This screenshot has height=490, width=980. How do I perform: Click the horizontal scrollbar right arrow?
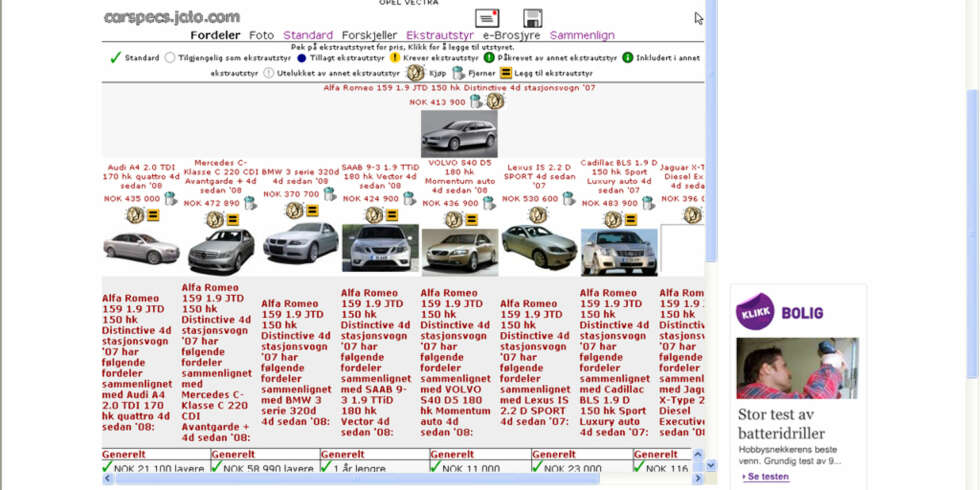tap(698, 479)
